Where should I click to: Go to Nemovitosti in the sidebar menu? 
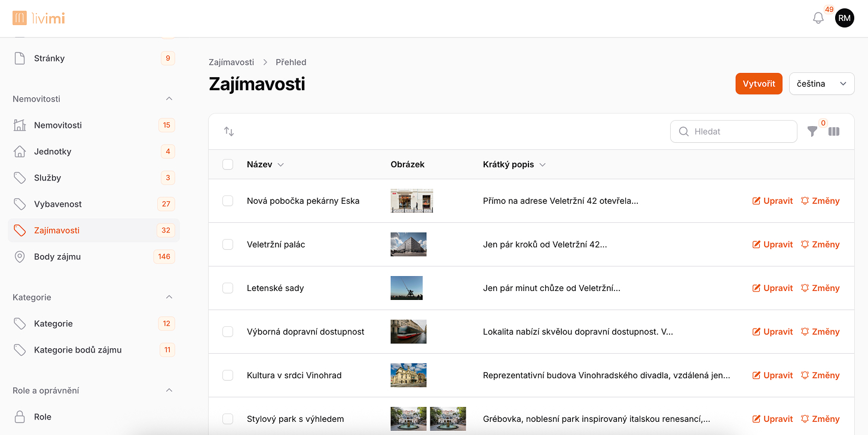94,125
